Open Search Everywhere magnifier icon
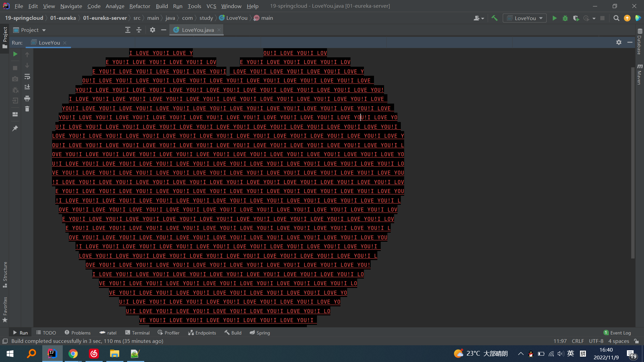 [x=616, y=18]
